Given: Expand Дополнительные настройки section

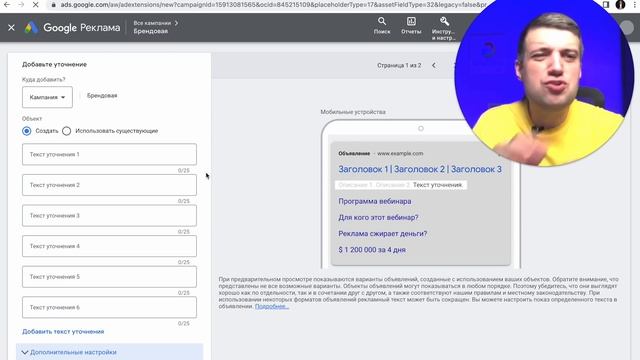Looking at the screenshot, I should click(x=109, y=352).
